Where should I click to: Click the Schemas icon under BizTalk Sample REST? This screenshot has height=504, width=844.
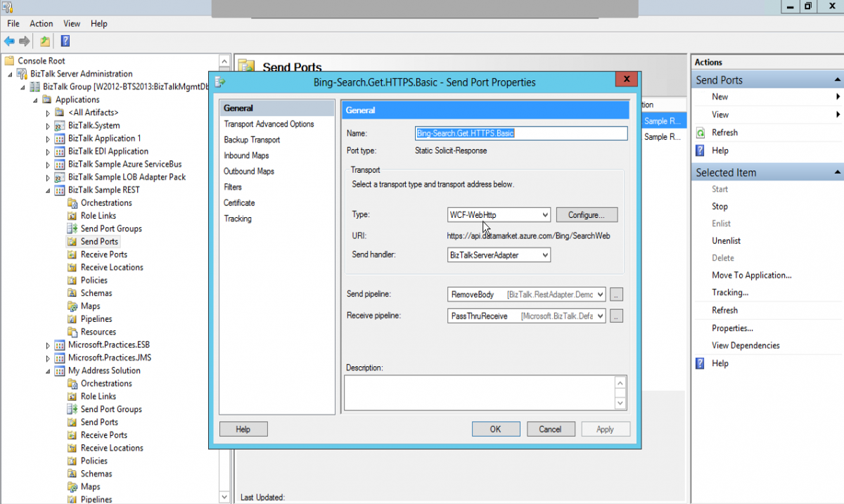[x=73, y=293]
